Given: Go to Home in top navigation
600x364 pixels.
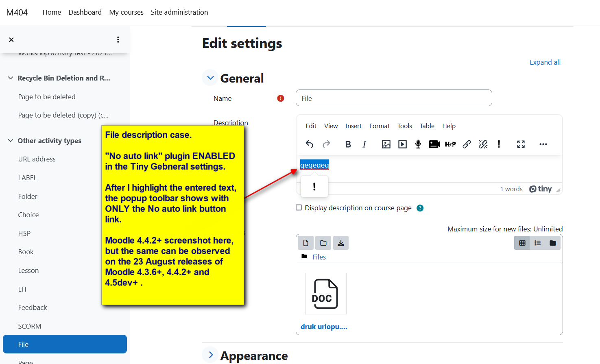Looking at the screenshot, I should [52, 12].
